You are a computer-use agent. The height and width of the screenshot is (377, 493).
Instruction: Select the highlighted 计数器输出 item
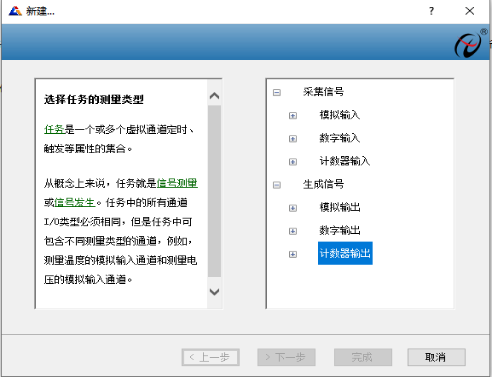tap(345, 253)
